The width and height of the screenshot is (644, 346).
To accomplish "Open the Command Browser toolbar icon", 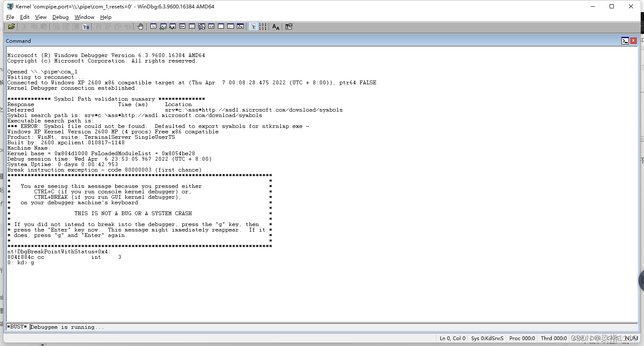I will (x=240, y=26).
